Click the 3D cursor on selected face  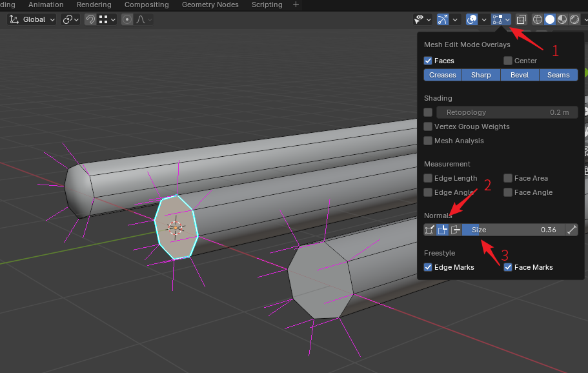pyautogui.click(x=175, y=228)
